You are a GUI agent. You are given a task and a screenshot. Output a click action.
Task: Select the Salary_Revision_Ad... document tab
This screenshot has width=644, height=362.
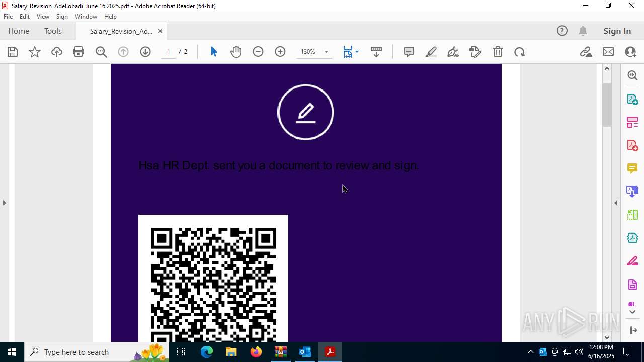[x=121, y=31]
